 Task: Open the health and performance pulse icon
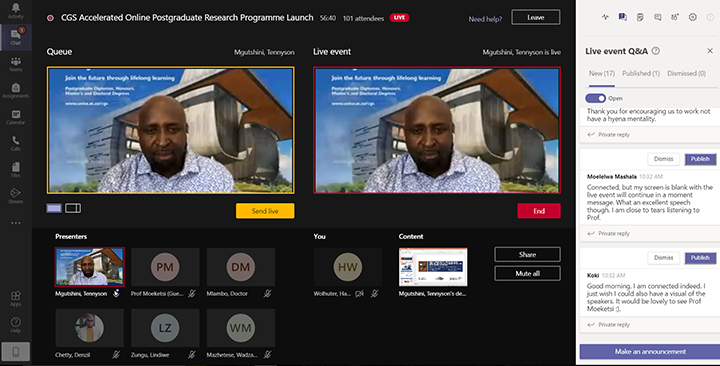click(x=605, y=17)
